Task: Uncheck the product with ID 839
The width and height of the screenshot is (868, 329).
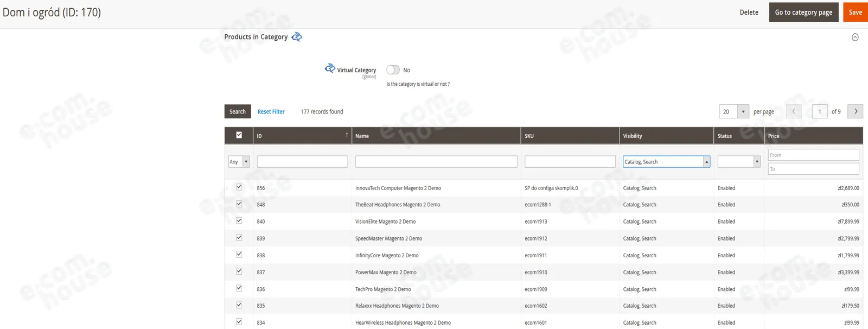Action: pyautogui.click(x=239, y=238)
